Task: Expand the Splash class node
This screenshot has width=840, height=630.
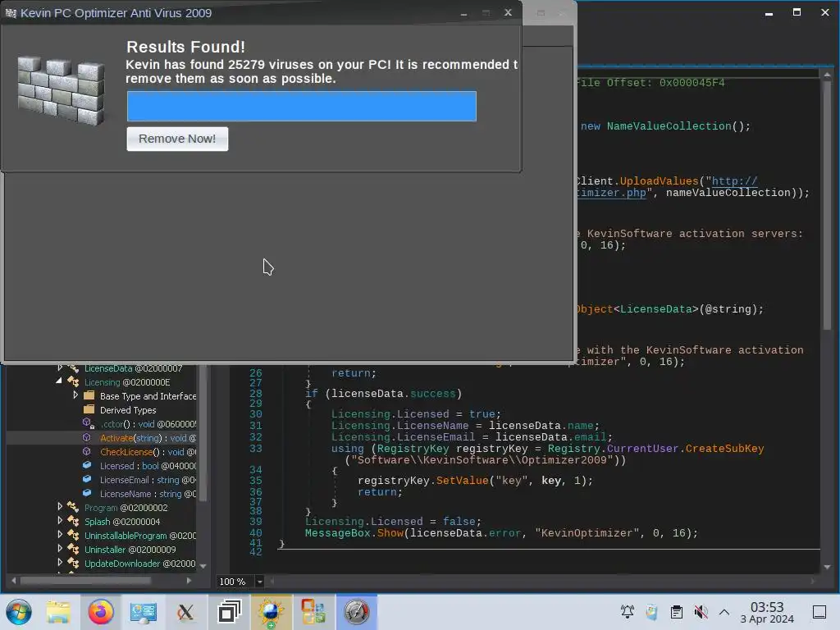Action: (x=60, y=521)
